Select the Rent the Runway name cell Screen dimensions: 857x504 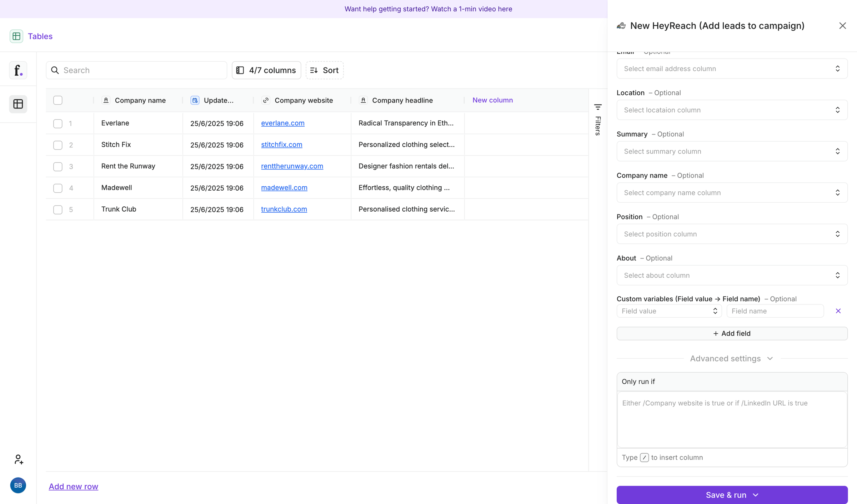138,166
